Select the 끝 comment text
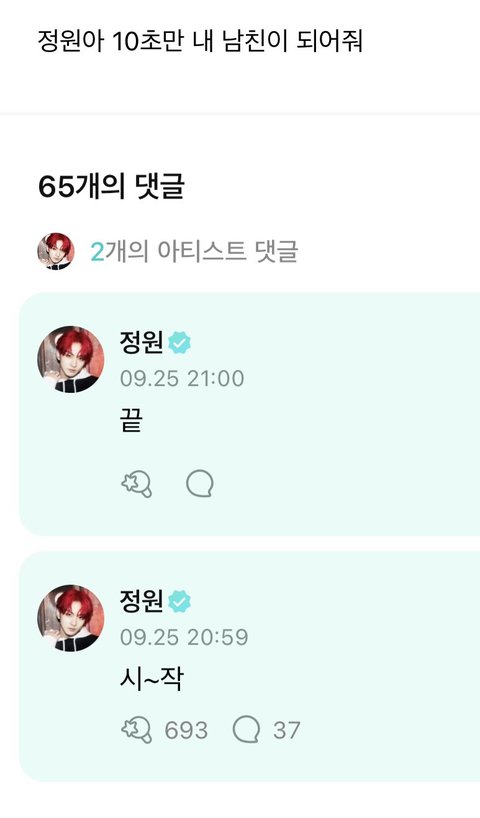Screen dimensions: 480x818 (x=131, y=420)
